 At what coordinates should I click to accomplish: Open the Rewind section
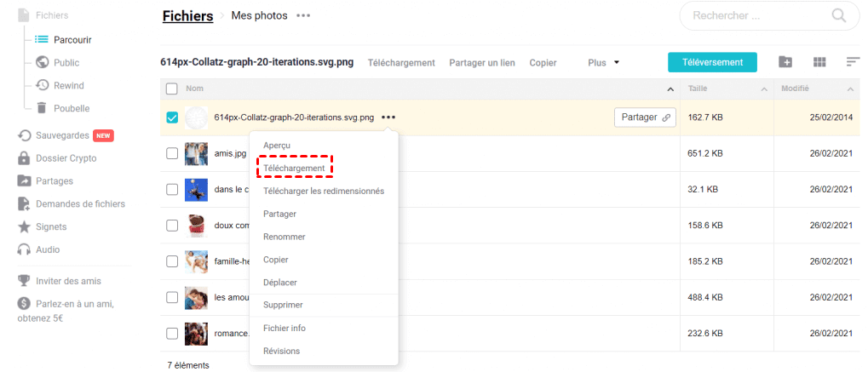[68, 85]
